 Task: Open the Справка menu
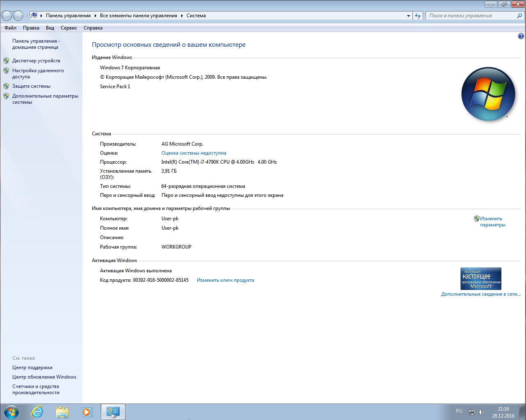pos(93,28)
